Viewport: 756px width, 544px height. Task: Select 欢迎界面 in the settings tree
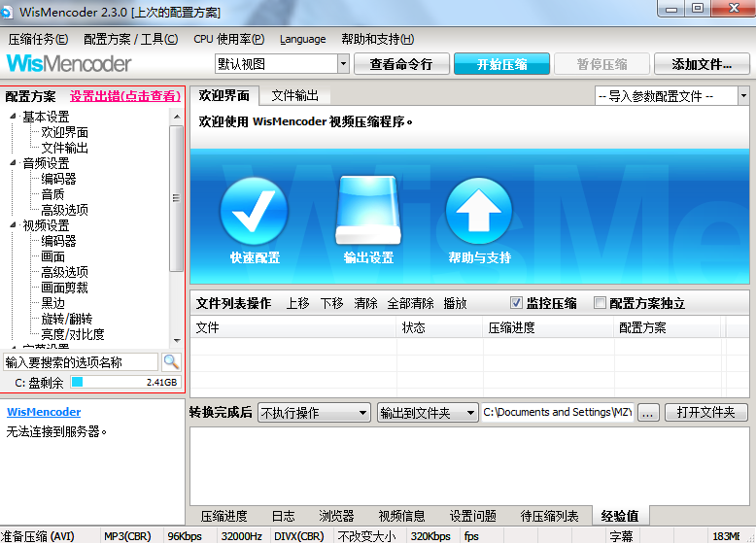[x=64, y=132]
